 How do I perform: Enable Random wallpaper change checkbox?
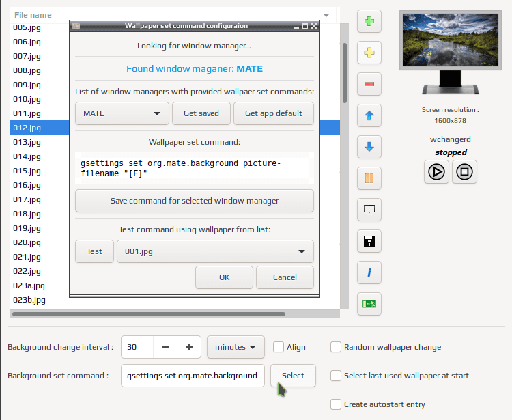pyautogui.click(x=336, y=347)
